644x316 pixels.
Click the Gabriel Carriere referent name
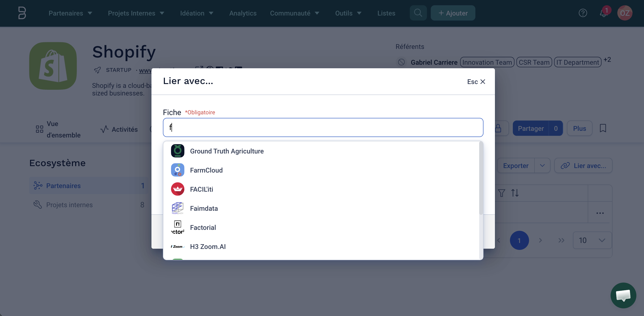[x=434, y=62]
